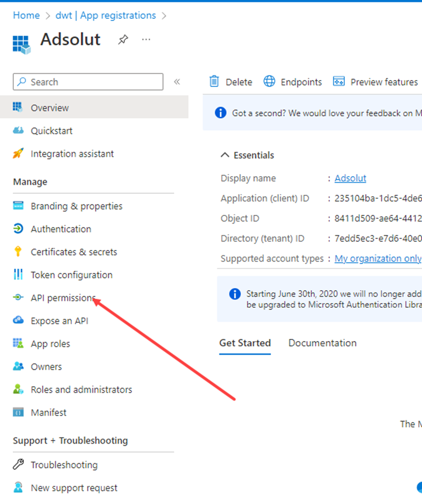Collapse the sidebar with double chevron
The width and height of the screenshot is (422, 504).
click(x=177, y=82)
